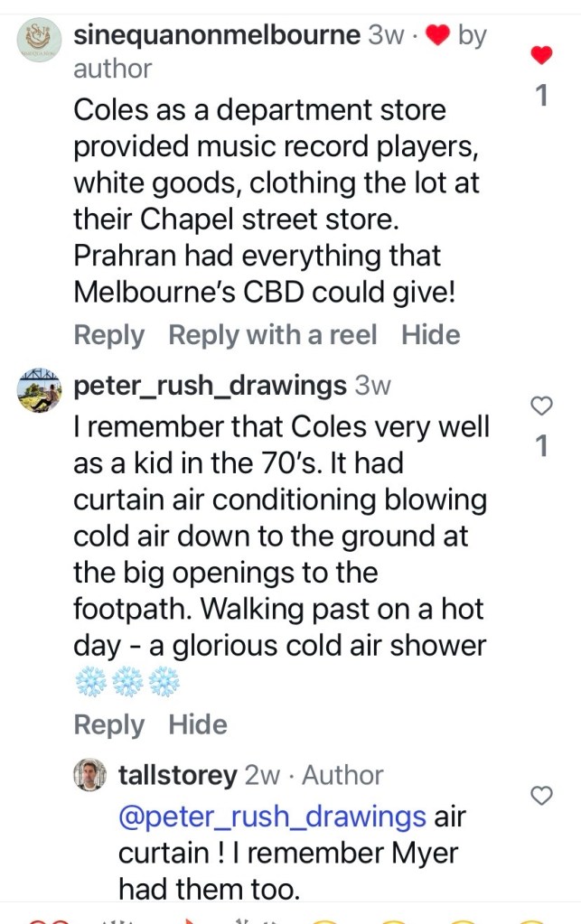Image resolution: width=581 pixels, height=924 pixels.
Task: Open sinequanonmelbourne's profile picture
Action: click(x=39, y=42)
